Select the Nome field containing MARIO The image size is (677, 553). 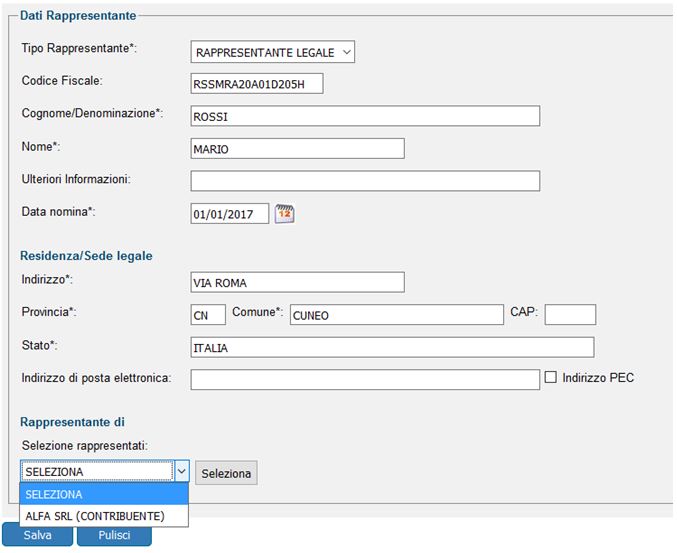coord(297,149)
